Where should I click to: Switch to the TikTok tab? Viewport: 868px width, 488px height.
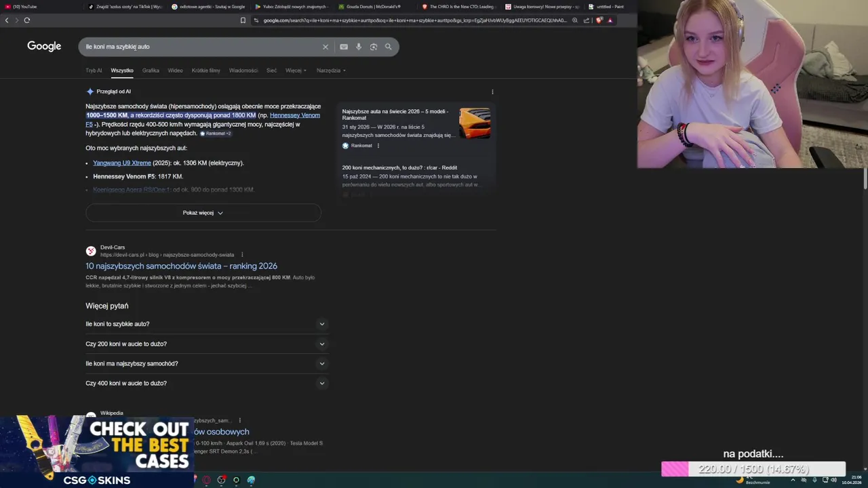point(125,7)
